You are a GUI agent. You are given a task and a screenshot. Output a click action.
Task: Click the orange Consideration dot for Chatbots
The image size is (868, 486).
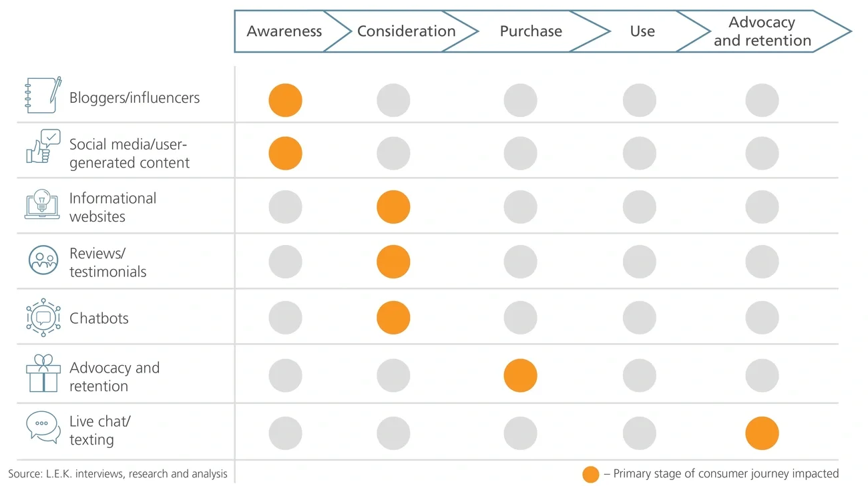(x=393, y=317)
